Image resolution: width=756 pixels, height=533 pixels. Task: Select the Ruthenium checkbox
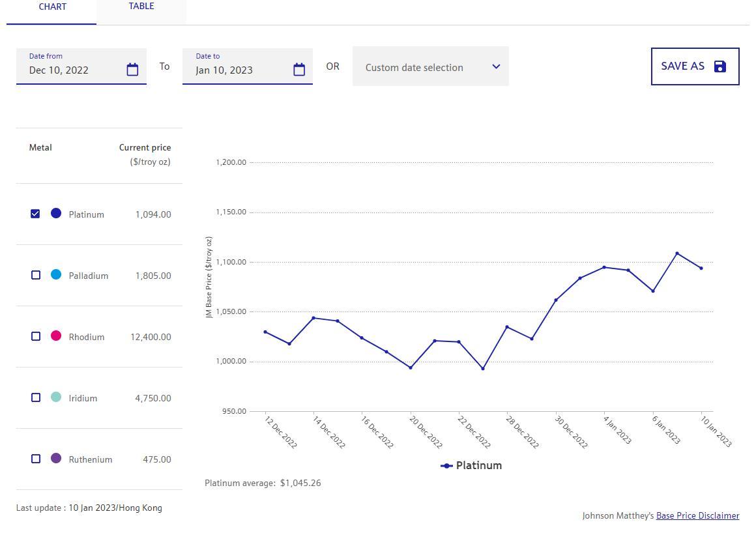pos(36,459)
